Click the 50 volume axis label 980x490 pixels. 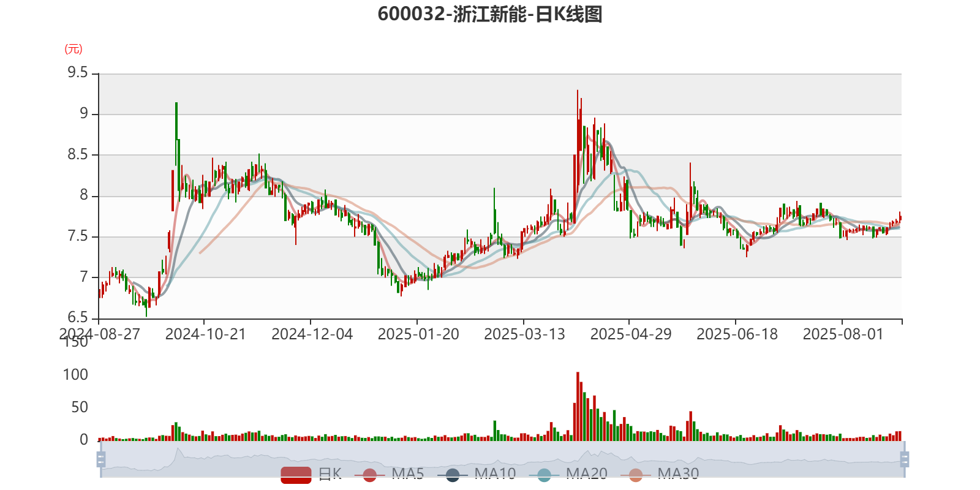click(80, 407)
